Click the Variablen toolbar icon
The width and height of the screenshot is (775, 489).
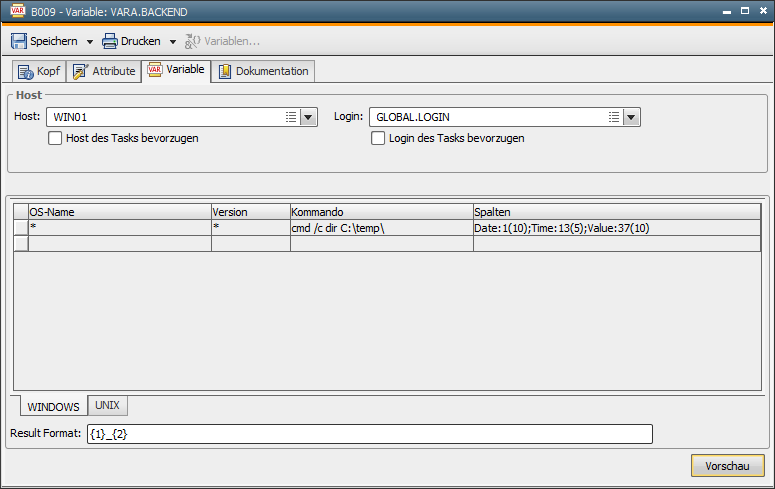(193, 42)
